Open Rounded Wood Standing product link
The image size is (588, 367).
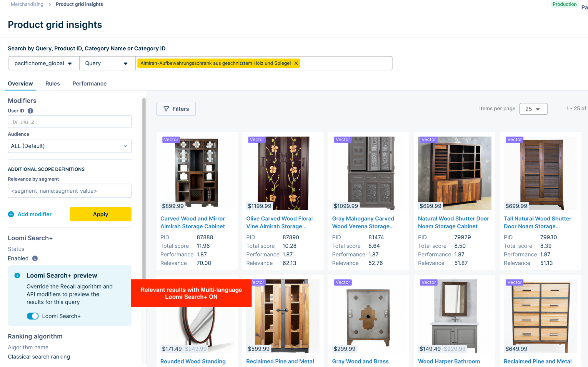(x=193, y=361)
